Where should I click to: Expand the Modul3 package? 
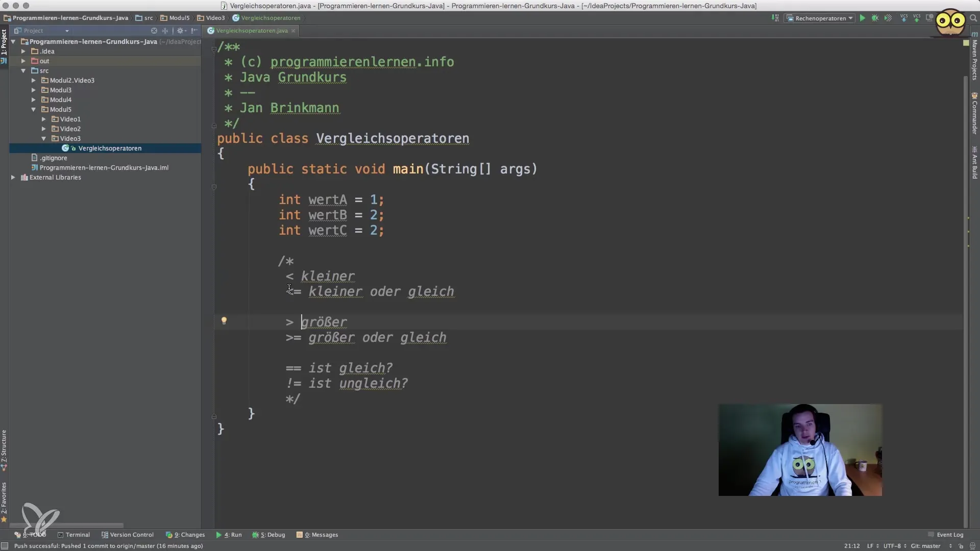point(34,90)
